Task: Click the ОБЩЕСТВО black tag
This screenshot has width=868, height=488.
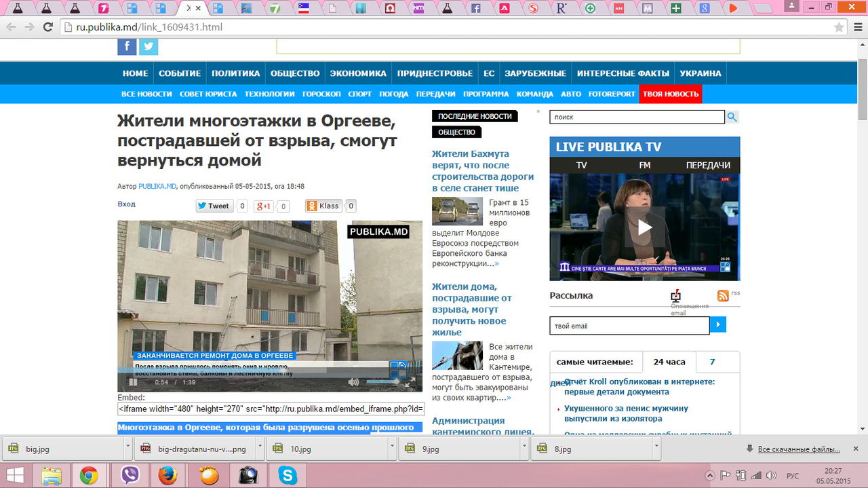Action: coord(456,132)
